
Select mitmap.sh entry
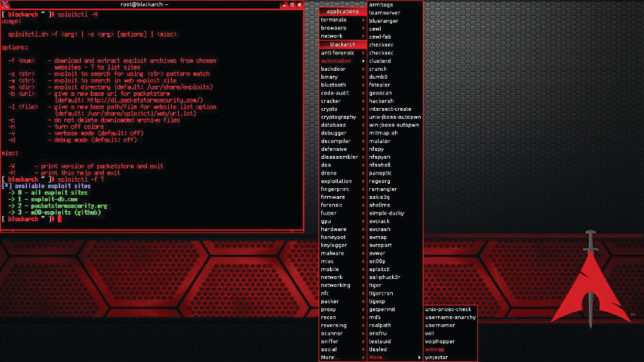[x=384, y=133]
